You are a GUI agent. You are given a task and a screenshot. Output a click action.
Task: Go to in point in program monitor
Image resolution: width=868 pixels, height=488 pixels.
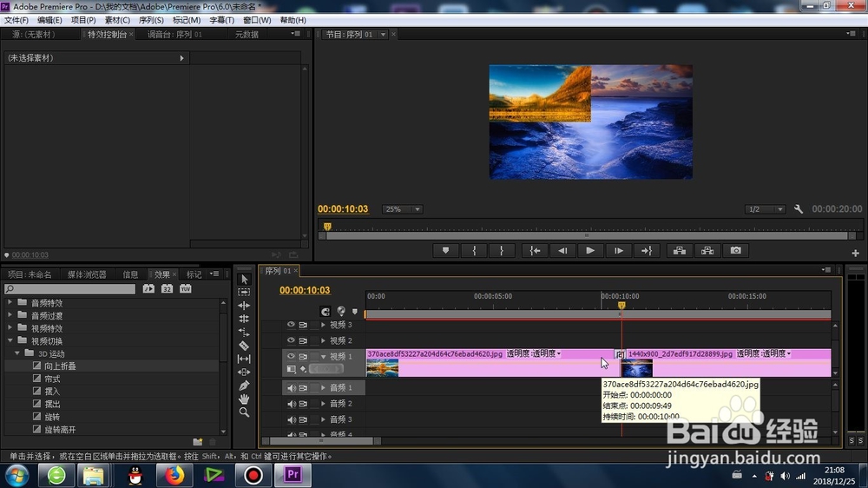coord(535,250)
